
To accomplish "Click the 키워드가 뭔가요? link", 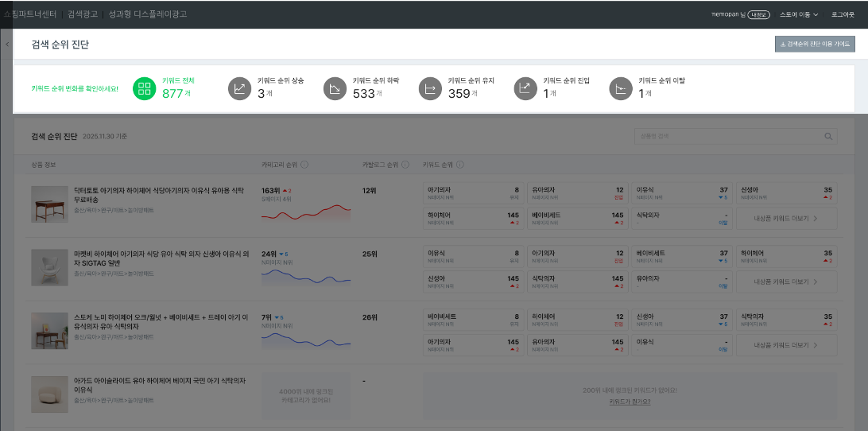I will point(630,402).
